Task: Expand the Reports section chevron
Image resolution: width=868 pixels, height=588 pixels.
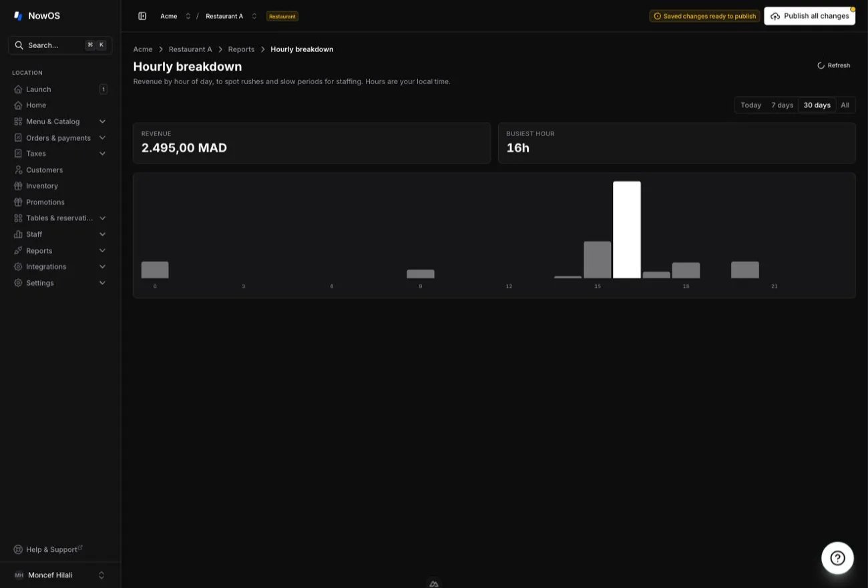Action: (x=102, y=250)
